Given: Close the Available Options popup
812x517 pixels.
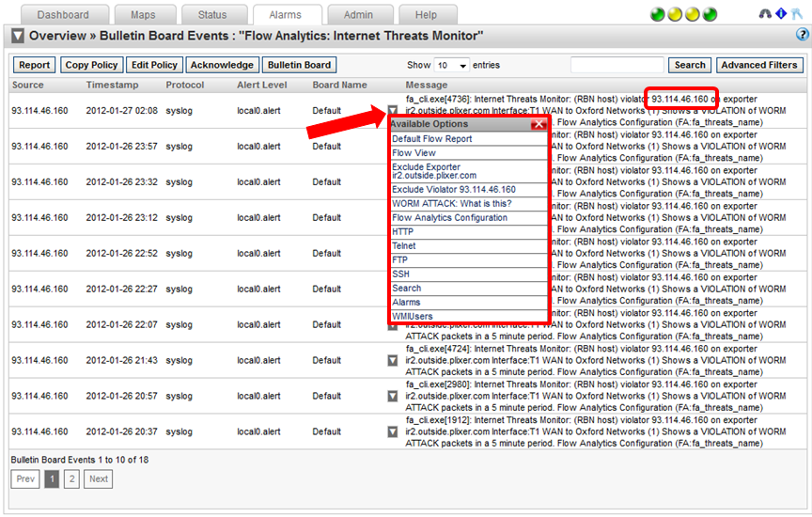Looking at the screenshot, I should [539, 124].
